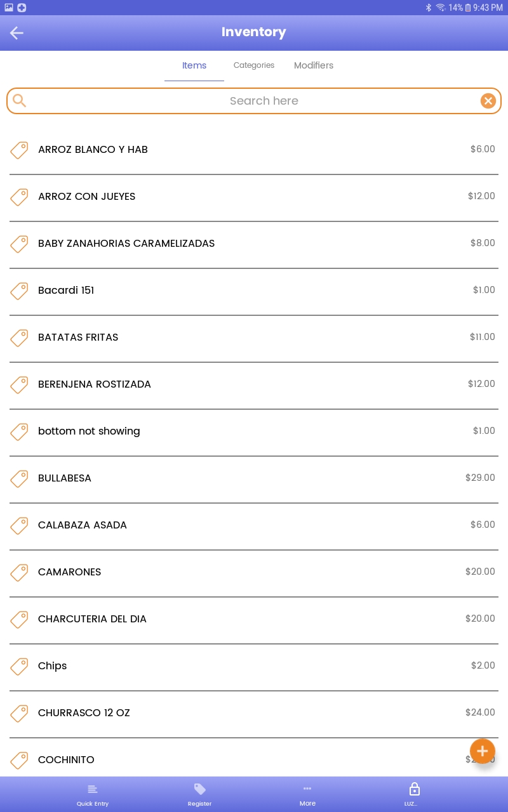Open Register from bottom navigation
508x812 pixels.
pyautogui.click(x=200, y=794)
